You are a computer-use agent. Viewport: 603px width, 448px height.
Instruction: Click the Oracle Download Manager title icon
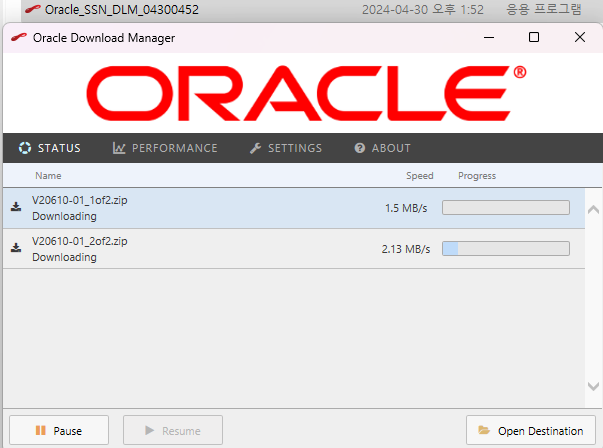click(19, 37)
